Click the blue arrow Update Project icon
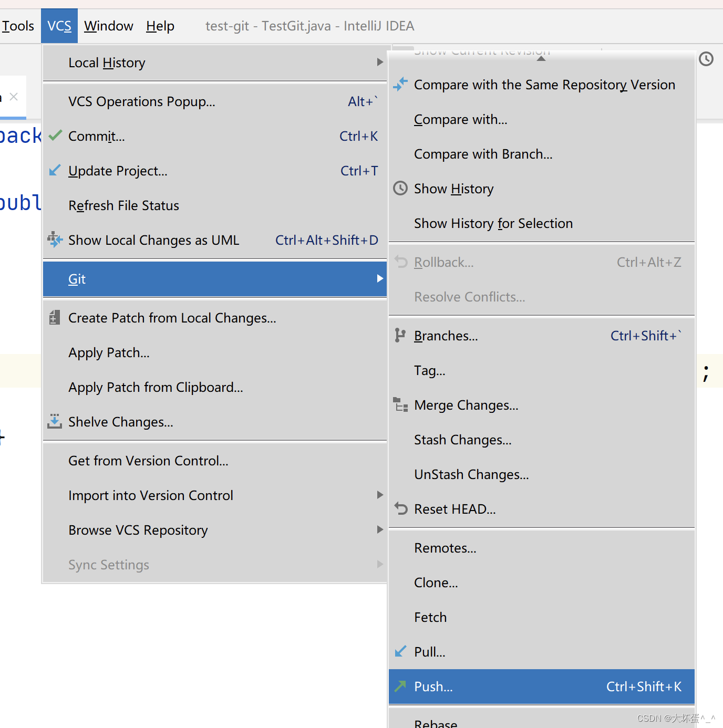723x728 pixels. [x=55, y=170]
